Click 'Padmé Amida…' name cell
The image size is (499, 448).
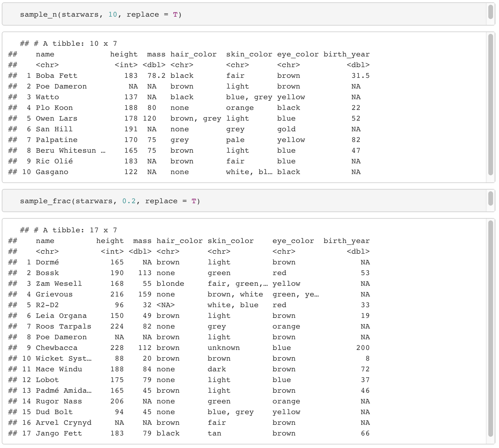point(64,391)
